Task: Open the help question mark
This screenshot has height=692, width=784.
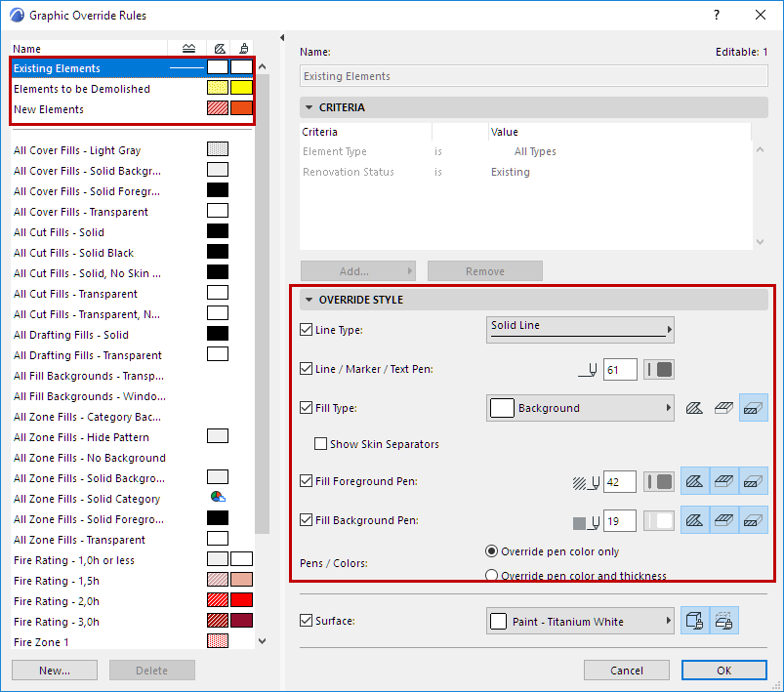Action: click(717, 15)
